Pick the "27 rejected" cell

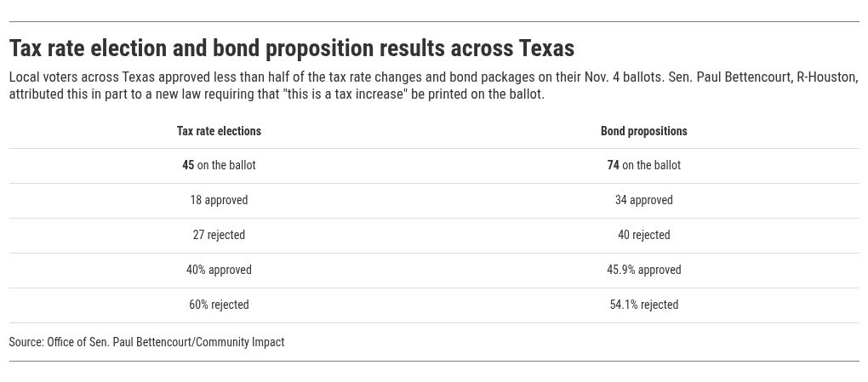219,235
